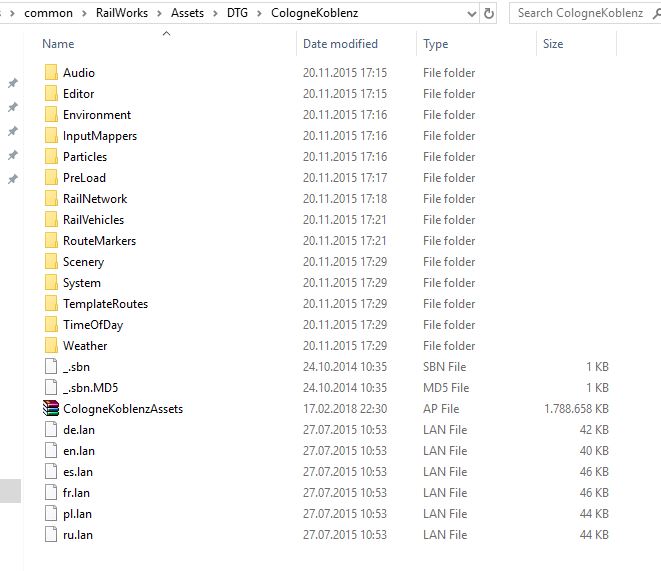Go to Assets in breadcrumb path
The width and height of the screenshot is (661, 571).
[x=187, y=13]
